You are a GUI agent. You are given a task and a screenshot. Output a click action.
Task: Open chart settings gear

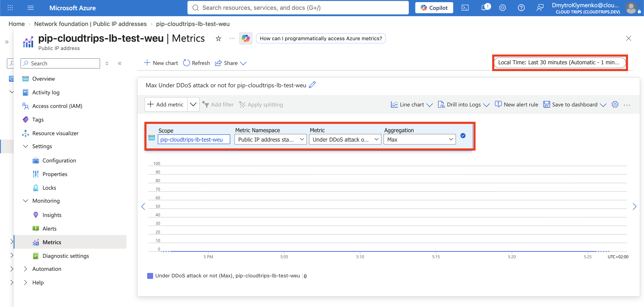tap(615, 105)
